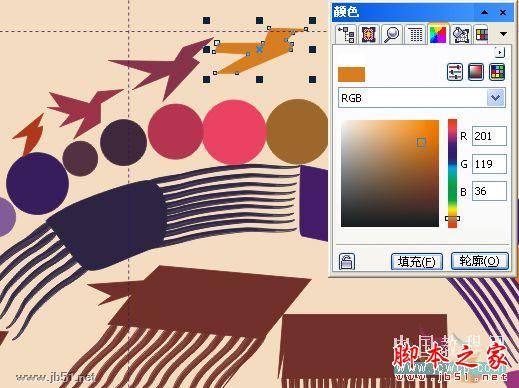
Task: Expand the docker tabs overflow arrow
Action: tap(503, 34)
